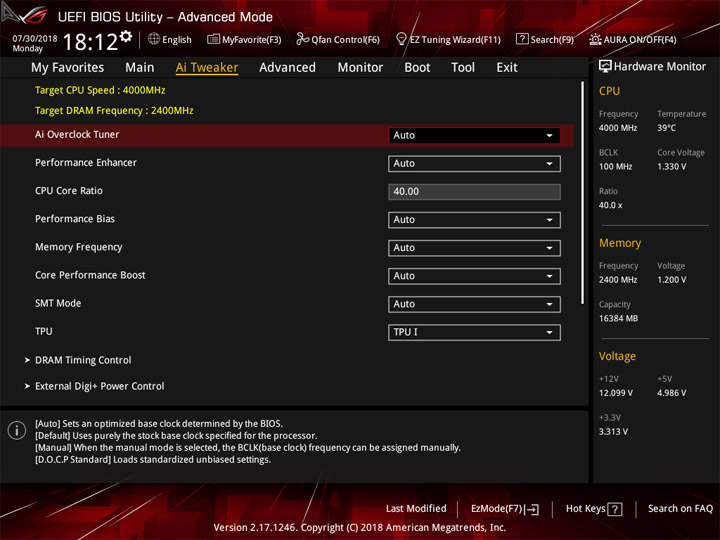Select the Ai Tweaker tab
The width and height of the screenshot is (720, 540).
(x=207, y=68)
